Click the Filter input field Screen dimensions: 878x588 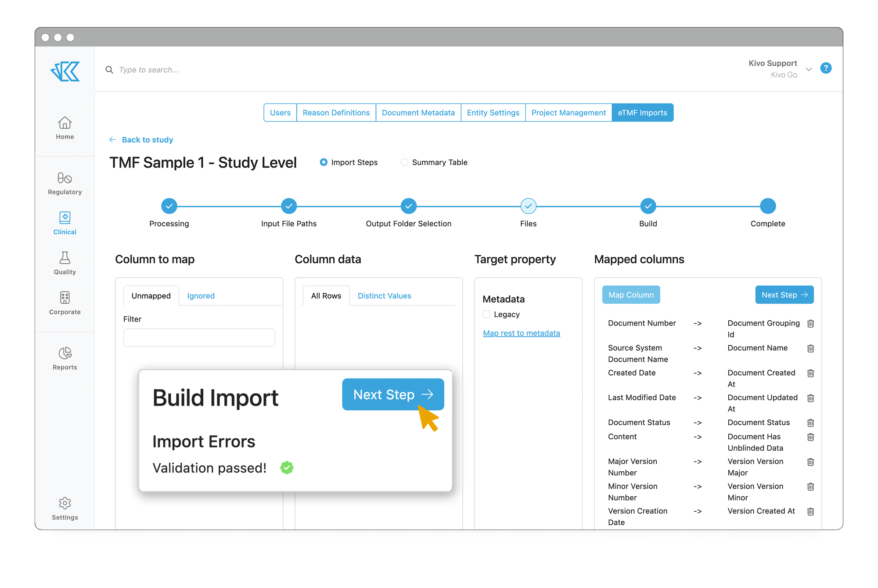point(199,337)
